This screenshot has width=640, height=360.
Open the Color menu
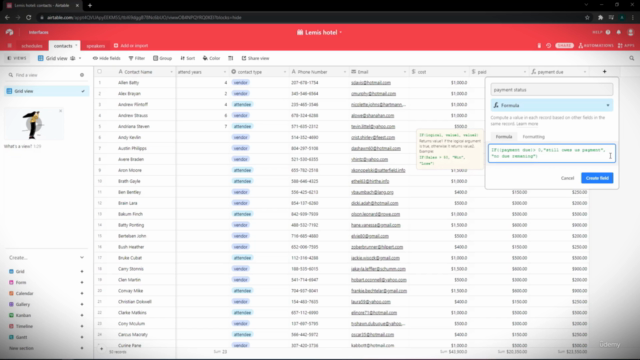click(x=211, y=58)
